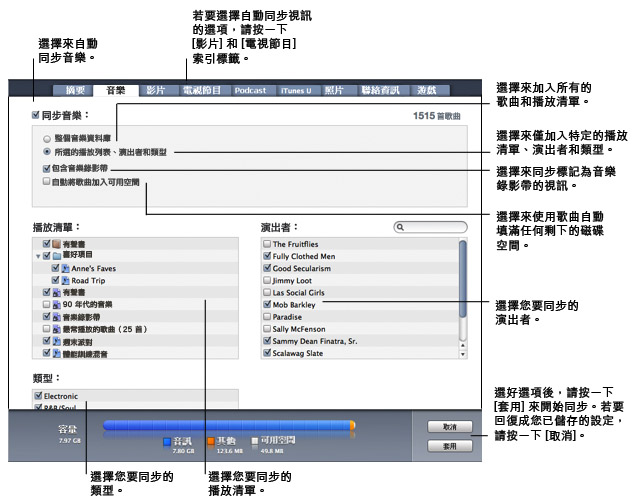
Task: Click the 取消 button
Action: pyautogui.click(x=449, y=426)
